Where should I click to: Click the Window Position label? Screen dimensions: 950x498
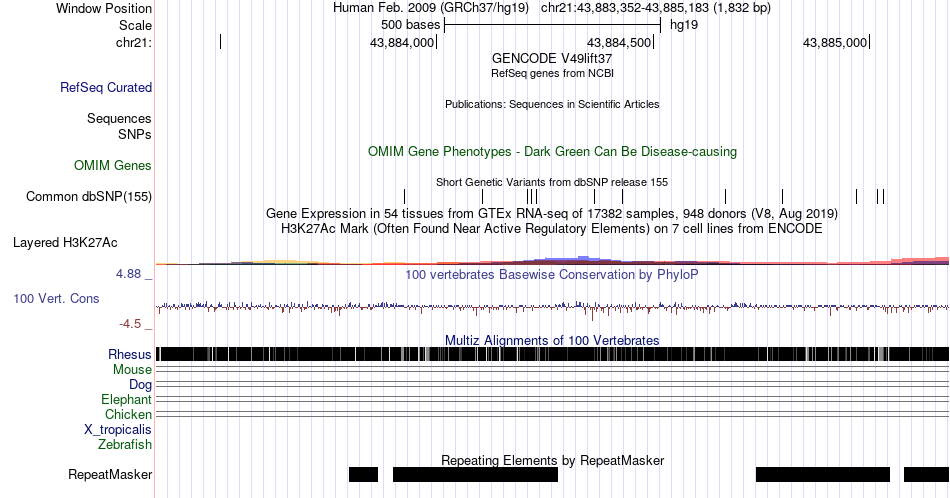tap(104, 8)
